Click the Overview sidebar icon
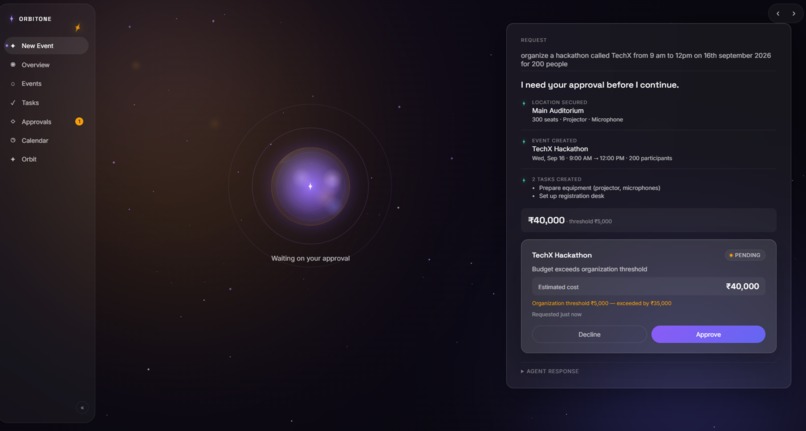Viewport: 806px width, 431px height. pyautogui.click(x=13, y=65)
